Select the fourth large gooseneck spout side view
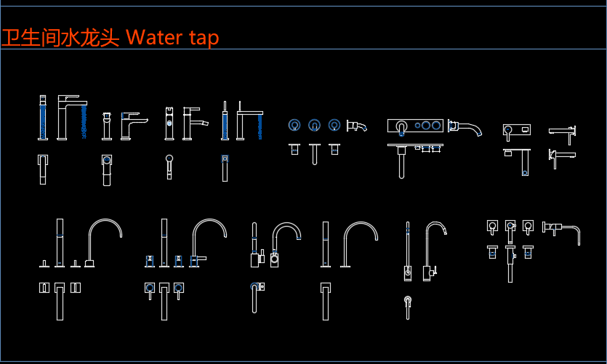 [x=359, y=244]
